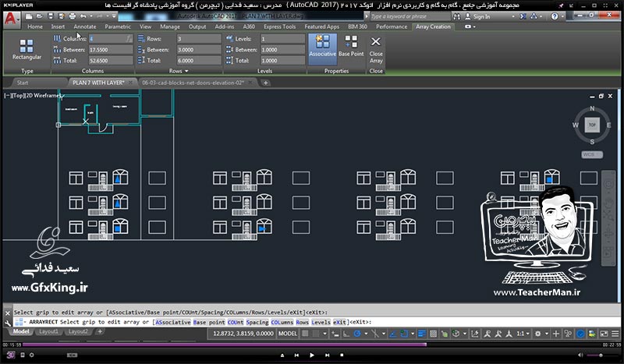624x364 pixels.
Task: Click the Save quick access icon
Action: [x=51, y=16]
